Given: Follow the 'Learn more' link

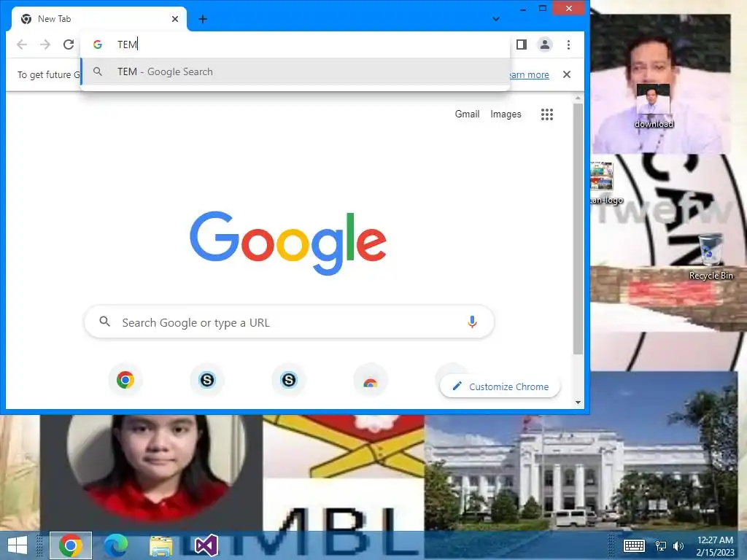Looking at the screenshot, I should point(530,75).
